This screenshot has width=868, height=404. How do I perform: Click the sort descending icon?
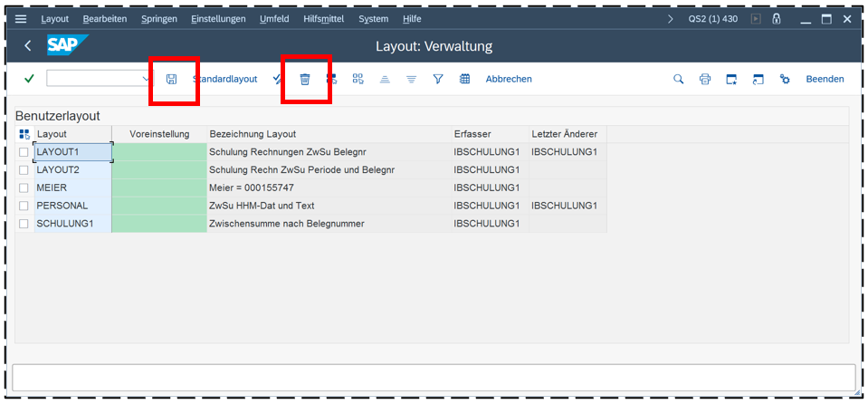[x=411, y=80]
